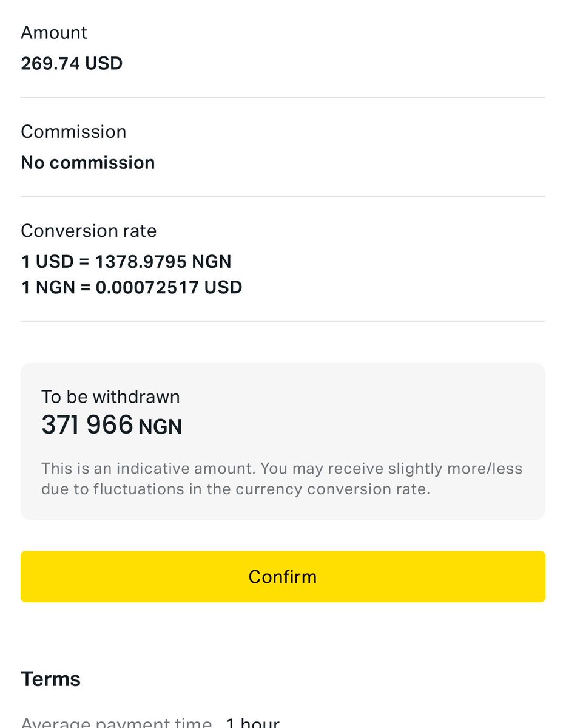Select the No commission text
The width and height of the screenshot is (566, 728).
88,163
